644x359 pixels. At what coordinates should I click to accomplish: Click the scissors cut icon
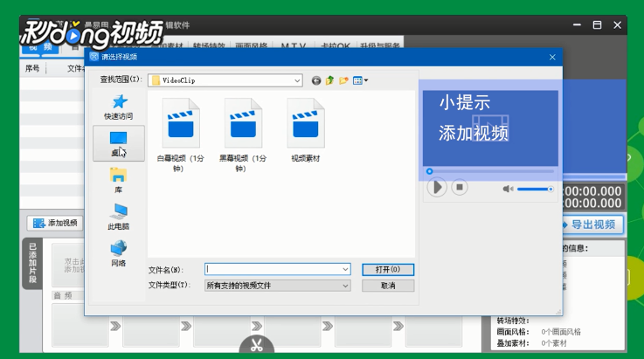[x=257, y=345]
